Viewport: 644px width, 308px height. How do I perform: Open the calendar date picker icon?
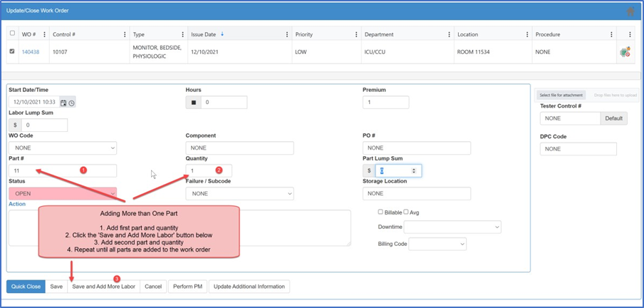pyautogui.click(x=63, y=103)
